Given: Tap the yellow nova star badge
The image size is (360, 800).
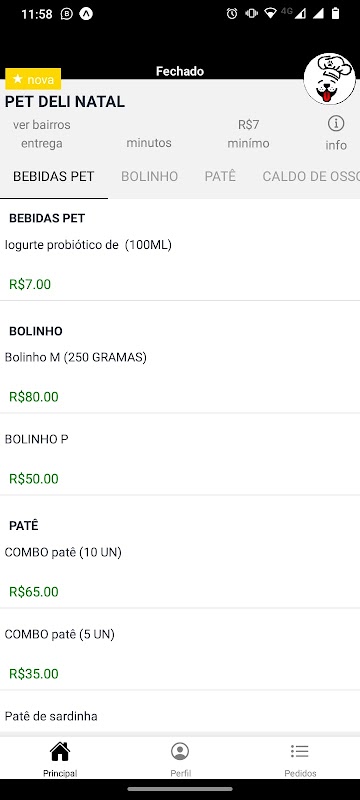Looking at the screenshot, I should pyautogui.click(x=33, y=79).
